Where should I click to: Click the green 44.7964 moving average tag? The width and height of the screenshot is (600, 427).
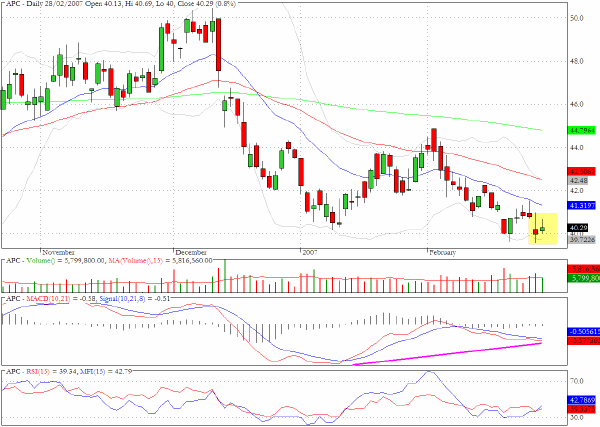tap(582, 130)
